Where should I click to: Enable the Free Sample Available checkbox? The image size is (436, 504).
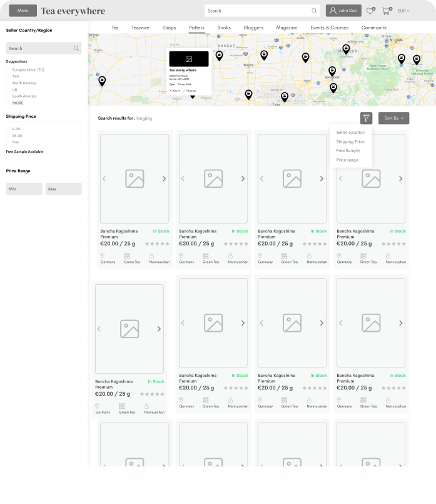point(8,158)
